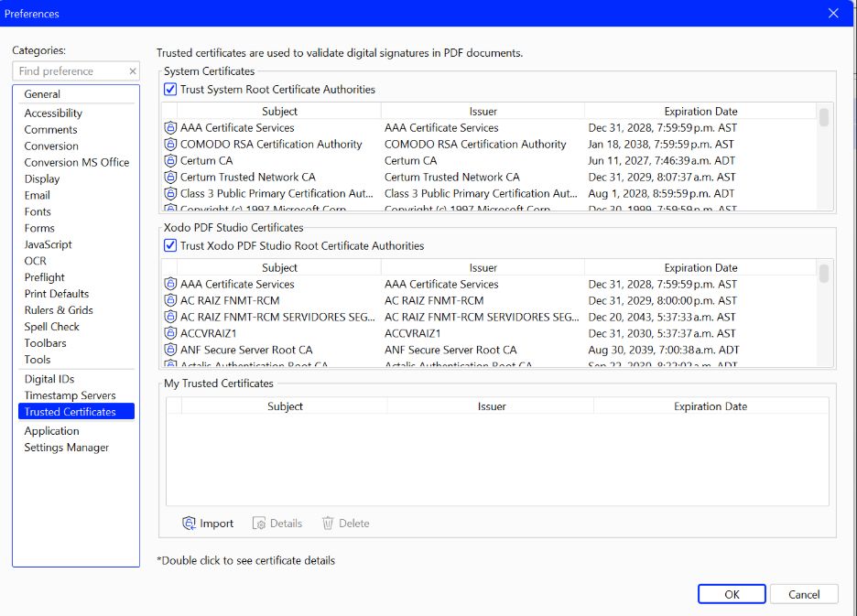The image size is (857, 616).
Task: Click the Import certificate icon
Action: [189, 524]
